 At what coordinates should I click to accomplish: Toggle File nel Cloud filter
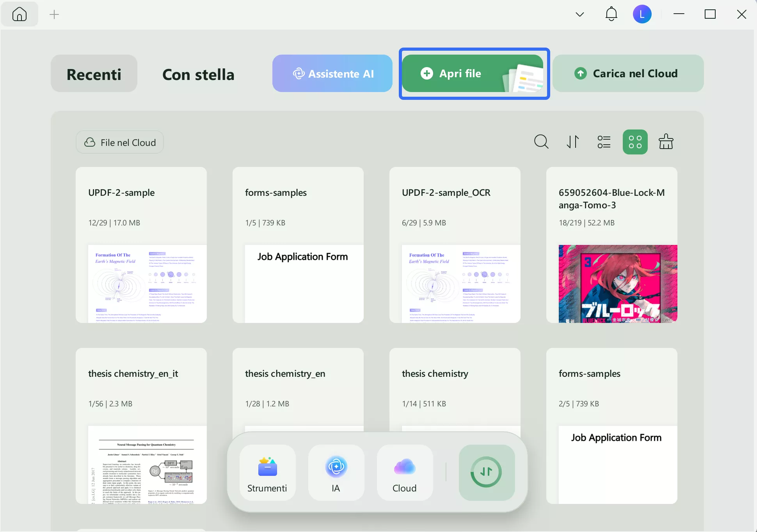(x=120, y=142)
